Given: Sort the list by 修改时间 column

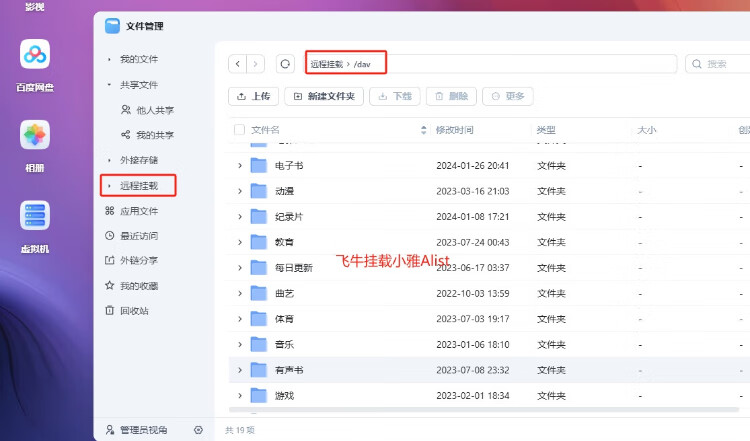Looking at the screenshot, I should 455,130.
